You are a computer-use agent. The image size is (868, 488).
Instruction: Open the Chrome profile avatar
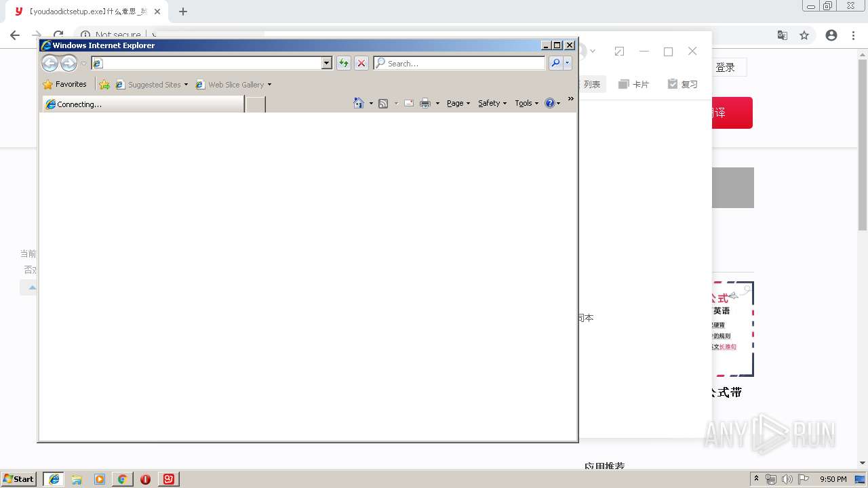(x=831, y=35)
